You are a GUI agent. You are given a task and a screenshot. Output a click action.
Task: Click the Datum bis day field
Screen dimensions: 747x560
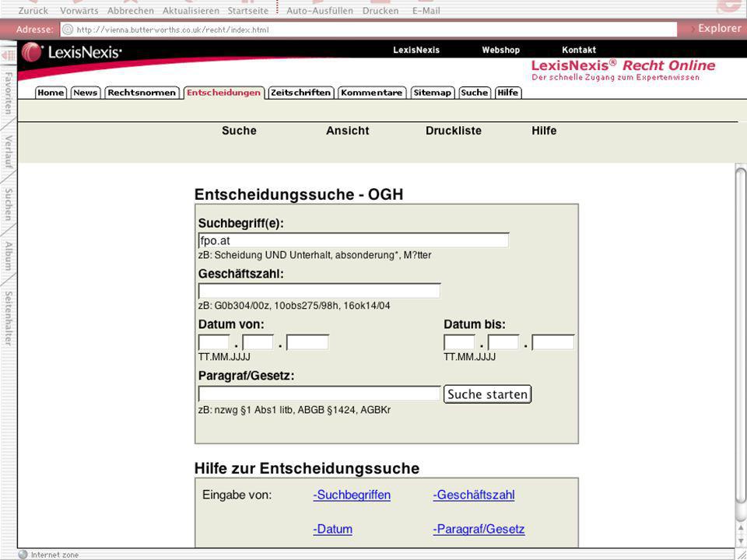(x=459, y=342)
